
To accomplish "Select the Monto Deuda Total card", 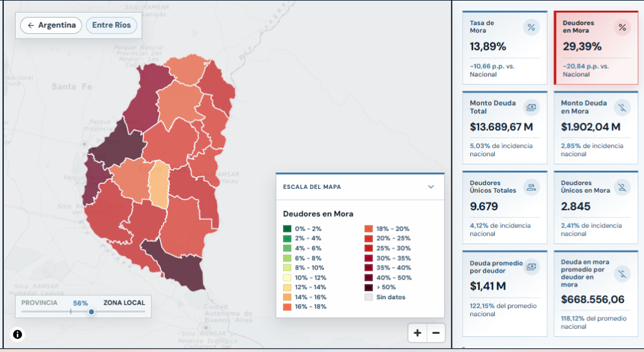I will (505, 128).
